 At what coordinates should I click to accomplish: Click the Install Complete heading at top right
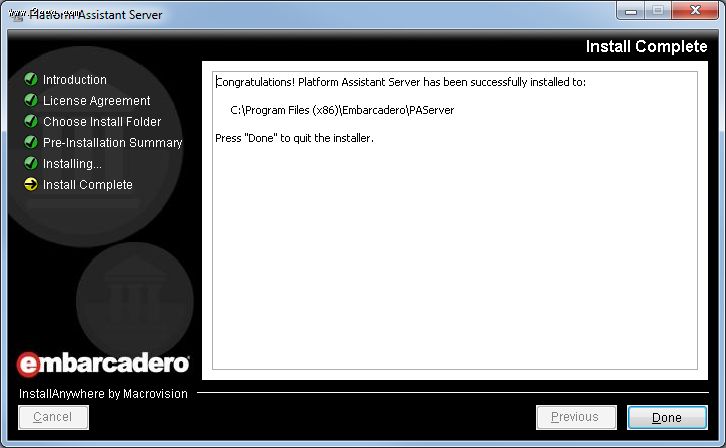646,46
